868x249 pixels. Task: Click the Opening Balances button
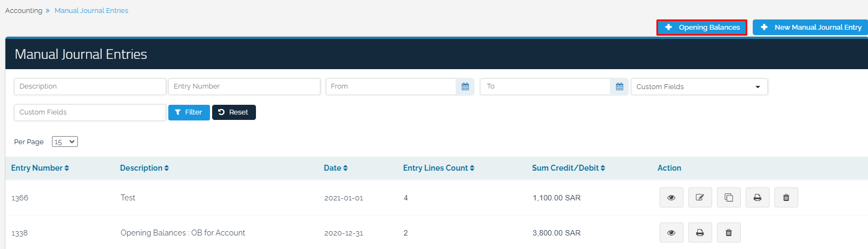pos(702,28)
